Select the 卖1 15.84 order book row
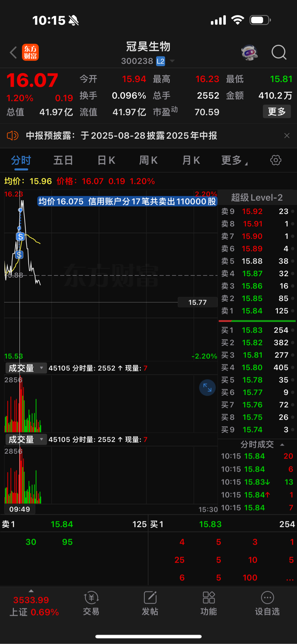Image resolution: width=297 pixels, height=644 pixels. point(257,311)
